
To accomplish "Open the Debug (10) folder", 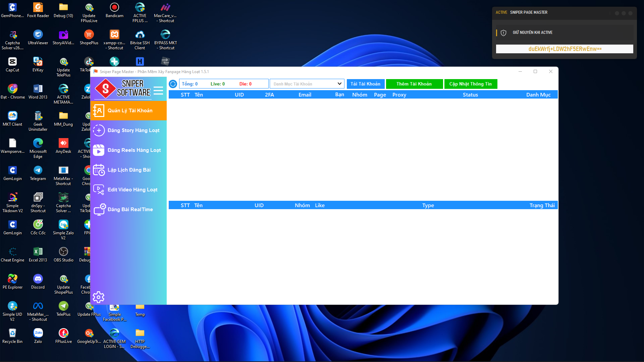I will pyautogui.click(x=63, y=11).
